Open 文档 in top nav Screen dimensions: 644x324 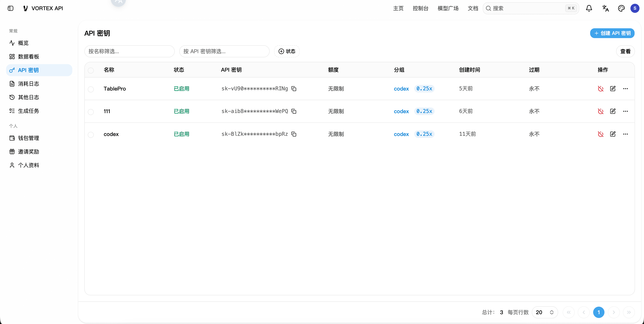pyautogui.click(x=473, y=8)
